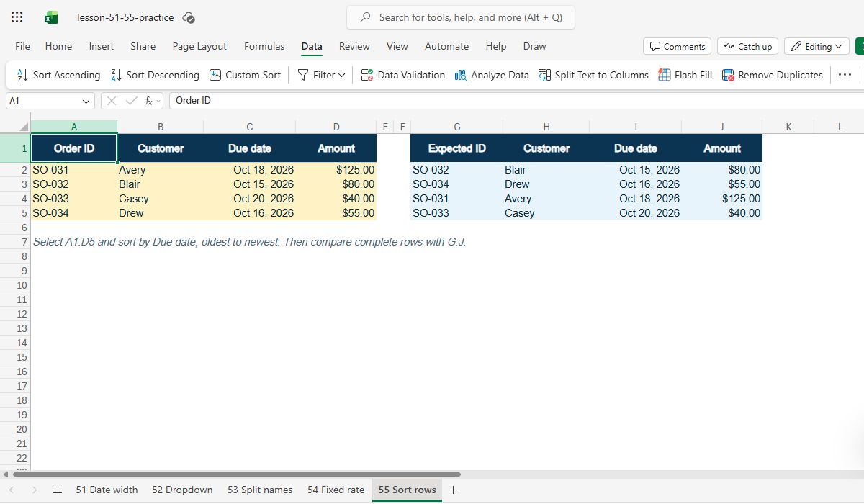This screenshot has height=504, width=864.
Task: Click the horizontal scrollbar
Action: [x=236, y=474]
